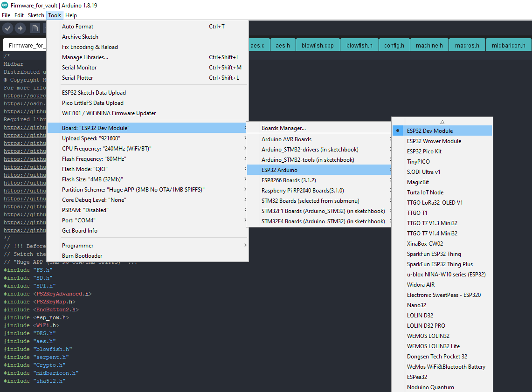The height and width of the screenshot is (392, 532).
Task: Select WEMOS LOLIN32 Lite board
Action: coord(442,346)
